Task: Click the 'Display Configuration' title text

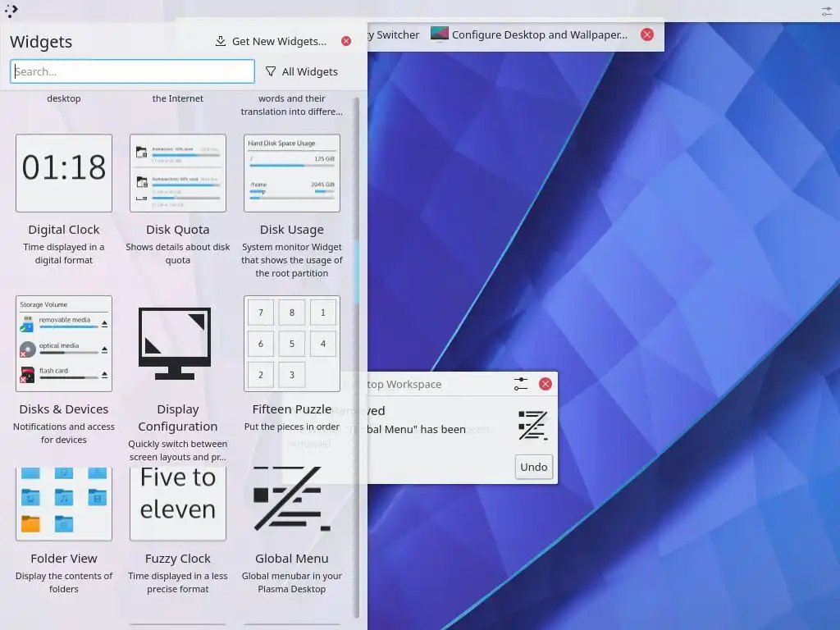Action: [x=178, y=418]
